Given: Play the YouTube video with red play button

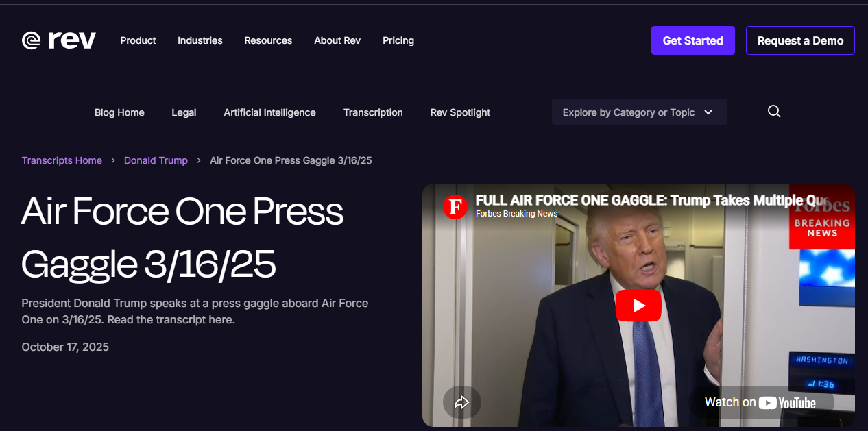Looking at the screenshot, I should pyautogui.click(x=638, y=306).
